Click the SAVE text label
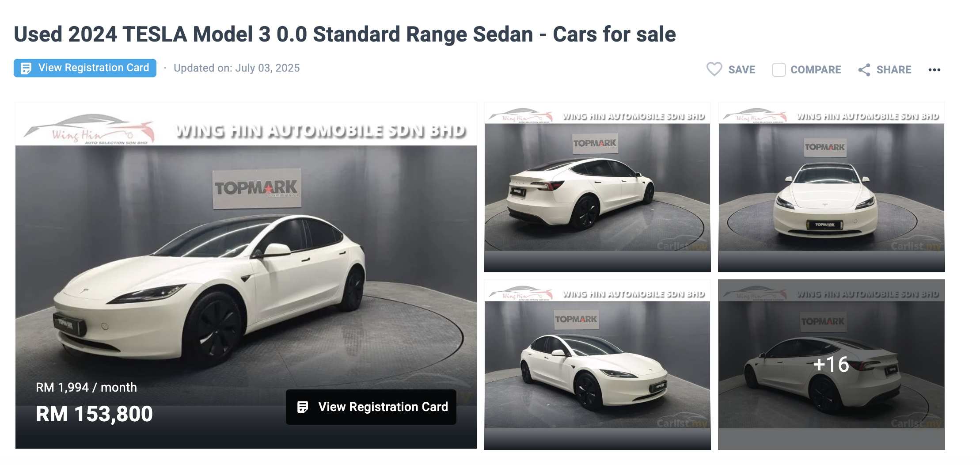 pos(741,70)
